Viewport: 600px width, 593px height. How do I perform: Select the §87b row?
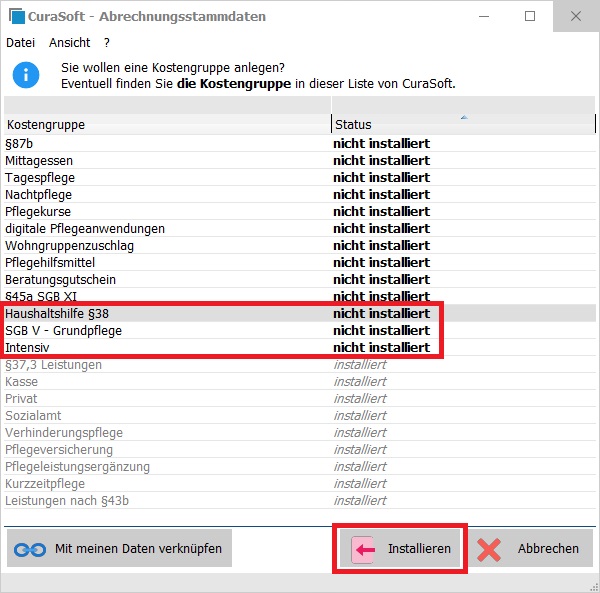[300, 143]
